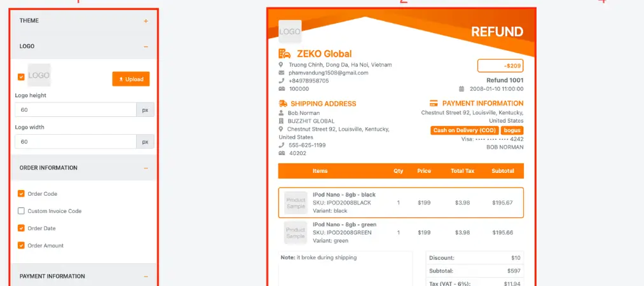Click the -$209 refund amount box
Image resolution: width=644 pixels, height=286 pixels.
[x=500, y=65]
